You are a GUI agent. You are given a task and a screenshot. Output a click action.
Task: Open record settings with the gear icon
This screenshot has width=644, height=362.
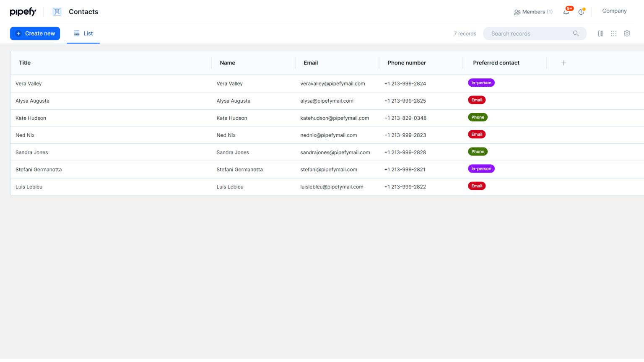627,33
